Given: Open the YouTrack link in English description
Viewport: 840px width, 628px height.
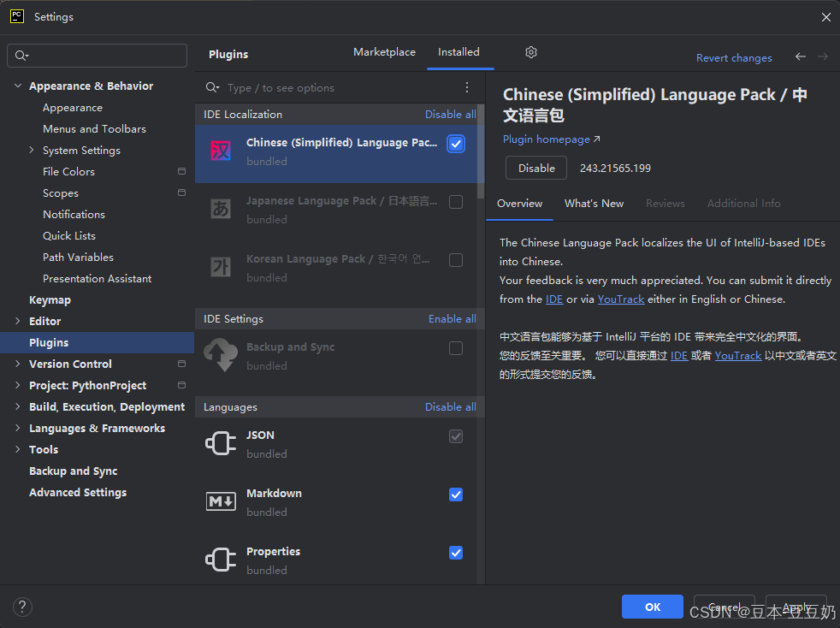Looking at the screenshot, I should coord(621,299).
